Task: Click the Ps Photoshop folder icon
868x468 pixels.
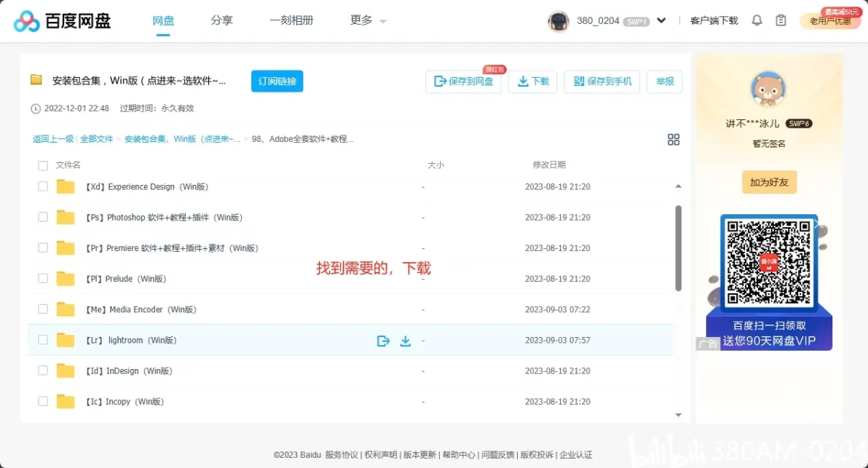Action: (x=66, y=218)
